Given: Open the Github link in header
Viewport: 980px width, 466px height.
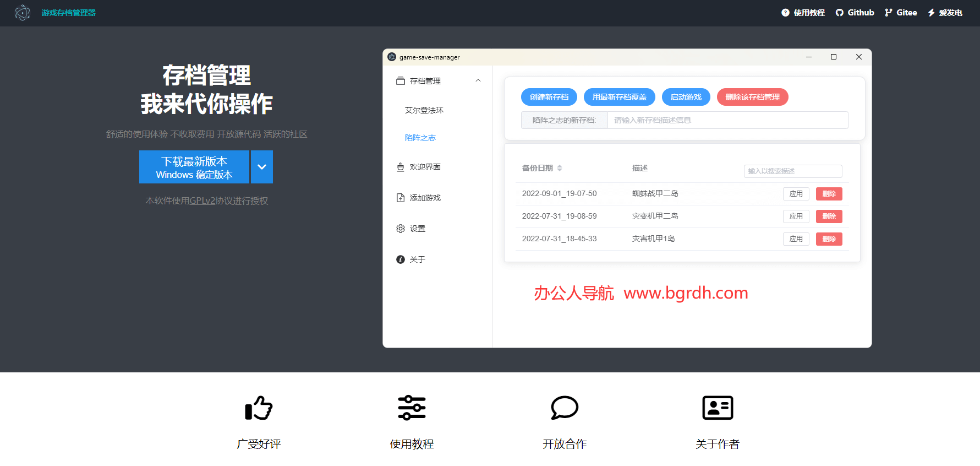Looking at the screenshot, I should [855, 13].
